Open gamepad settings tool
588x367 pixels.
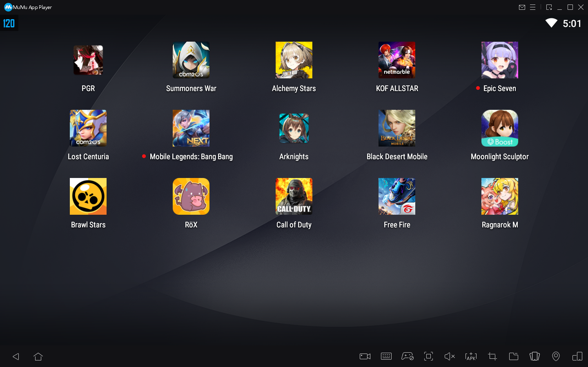[408, 356]
